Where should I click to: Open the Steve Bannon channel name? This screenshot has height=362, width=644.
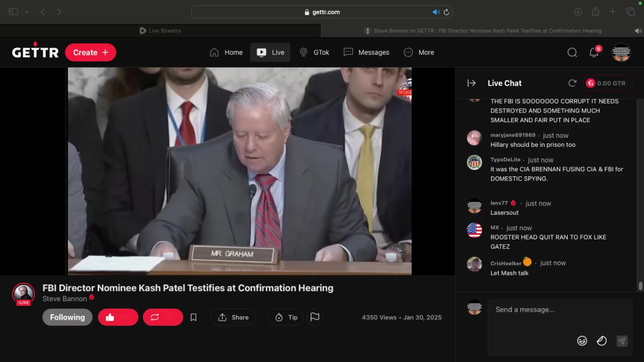(64, 299)
